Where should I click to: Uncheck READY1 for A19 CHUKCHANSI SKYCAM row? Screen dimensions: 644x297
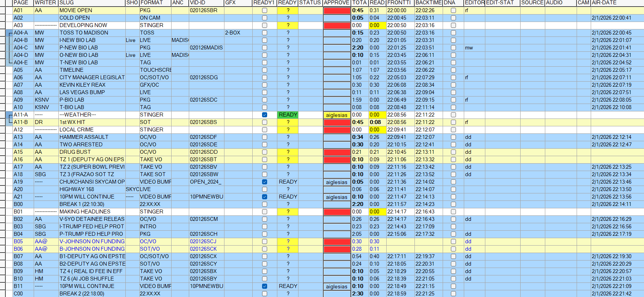[264, 182]
